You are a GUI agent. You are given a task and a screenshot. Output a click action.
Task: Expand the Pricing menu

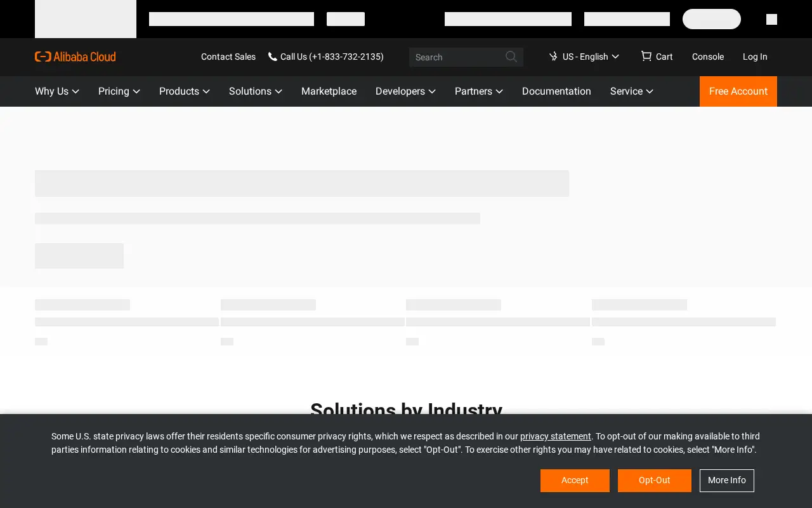pos(119,91)
